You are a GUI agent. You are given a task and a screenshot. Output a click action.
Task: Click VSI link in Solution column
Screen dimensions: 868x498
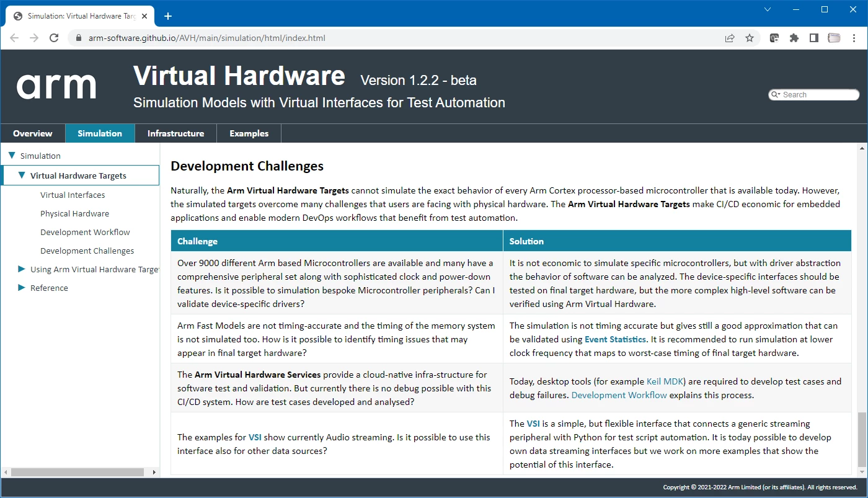point(533,424)
